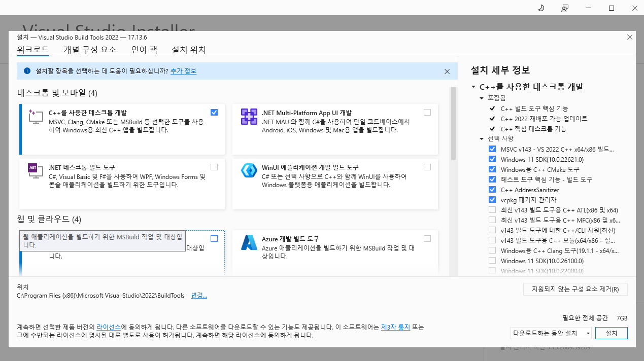
Task: Click the 웹 및 클라우드 (4) heading
Action: coord(49,220)
